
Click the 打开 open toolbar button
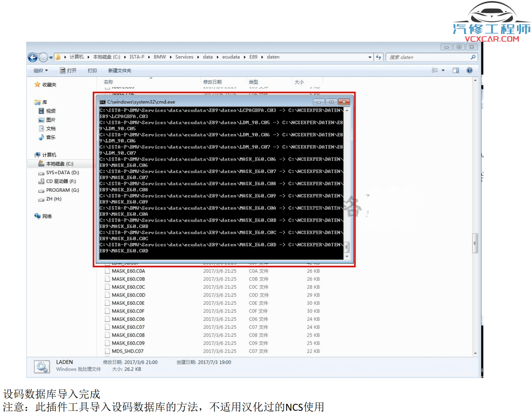(68, 71)
